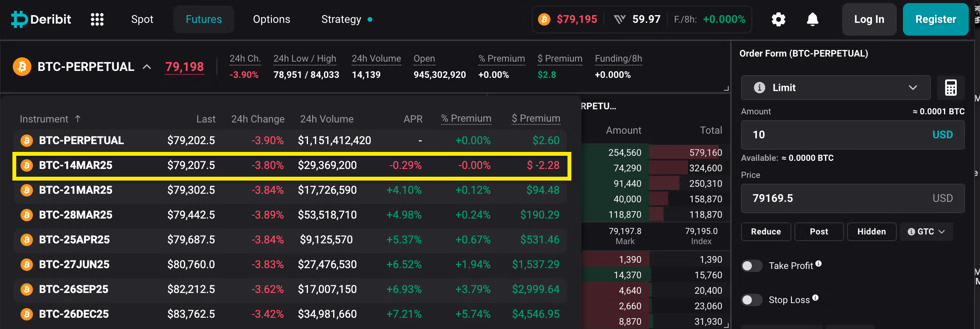Select the BTC-27JUN25 instrument row
This screenshot has height=329, width=980.
(290, 264)
